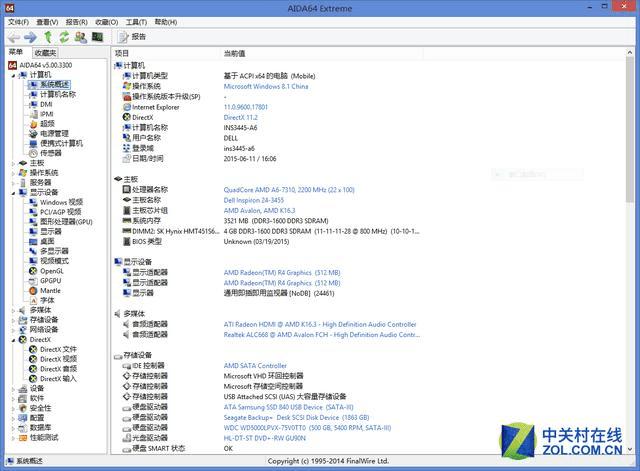Expand the 操作系统 tree node
Screen dimensions: 640x471
pyautogui.click(x=13, y=173)
